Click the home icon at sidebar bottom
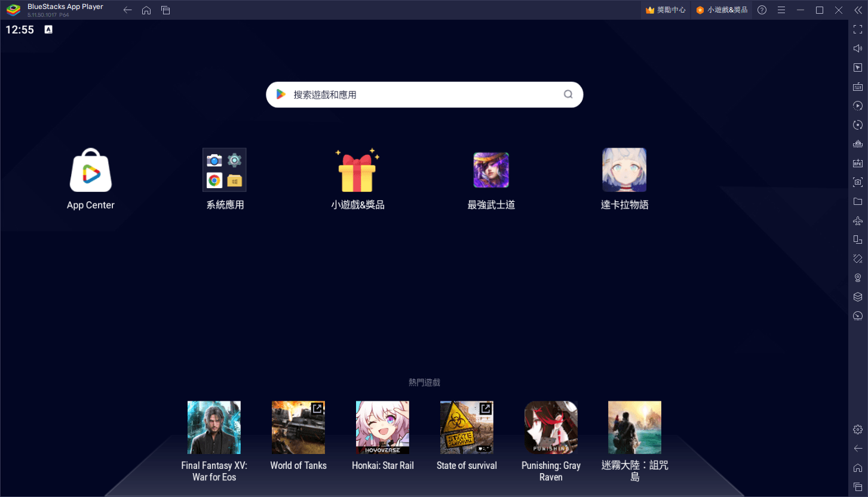Screen dimensions: 868x497 coord(858,468)
